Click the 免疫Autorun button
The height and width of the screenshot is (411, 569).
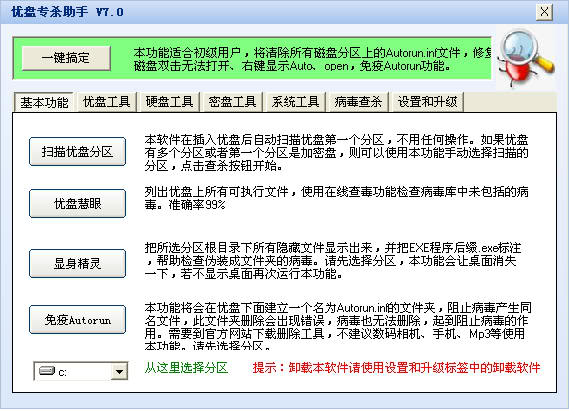pyautogui.click(x=77, y=320)
